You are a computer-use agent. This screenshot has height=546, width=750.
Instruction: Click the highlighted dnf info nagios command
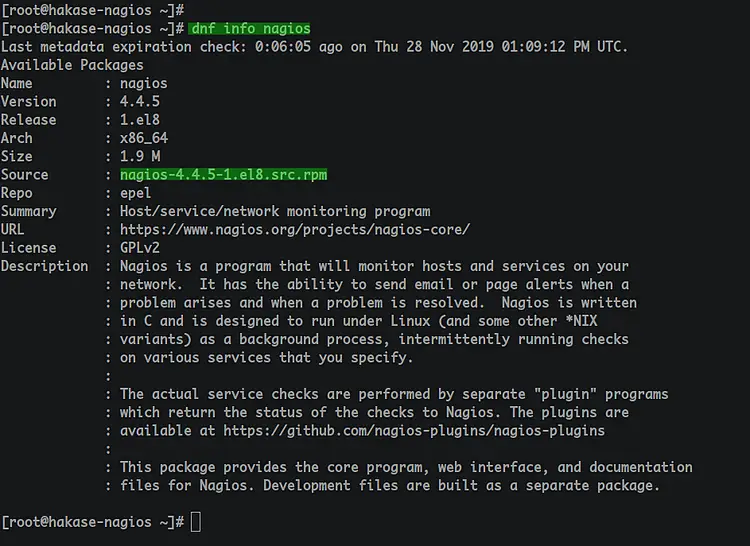tap(249, 29)
